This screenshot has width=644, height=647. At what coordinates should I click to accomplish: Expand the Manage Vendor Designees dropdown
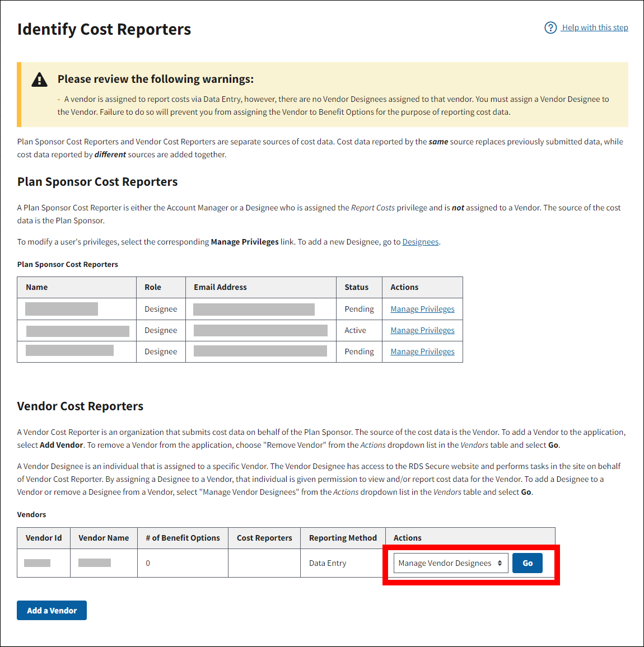(x=451, y=563)
